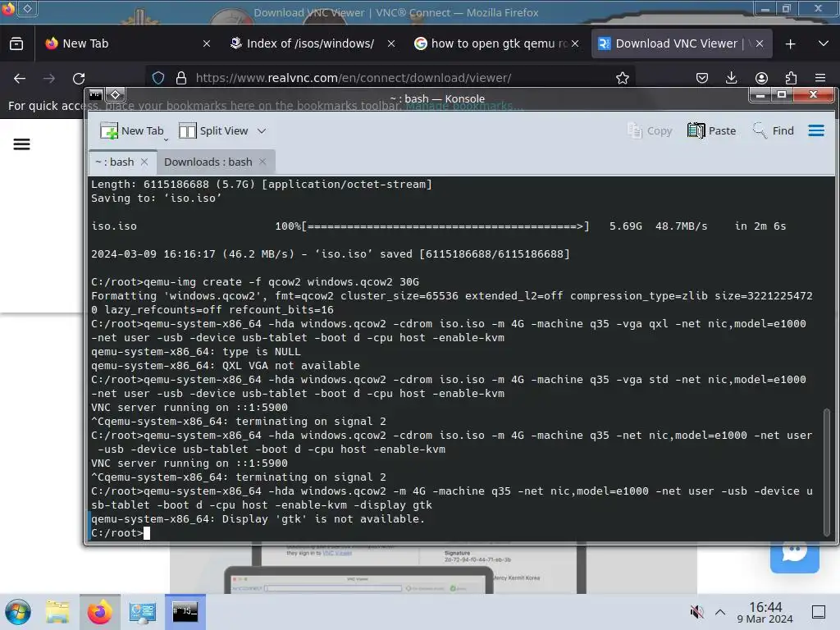Open Firefox account icon
Image resolution: width=840 pixels, height=630 pixels.
pyautogui.click(x=761, y=78)
